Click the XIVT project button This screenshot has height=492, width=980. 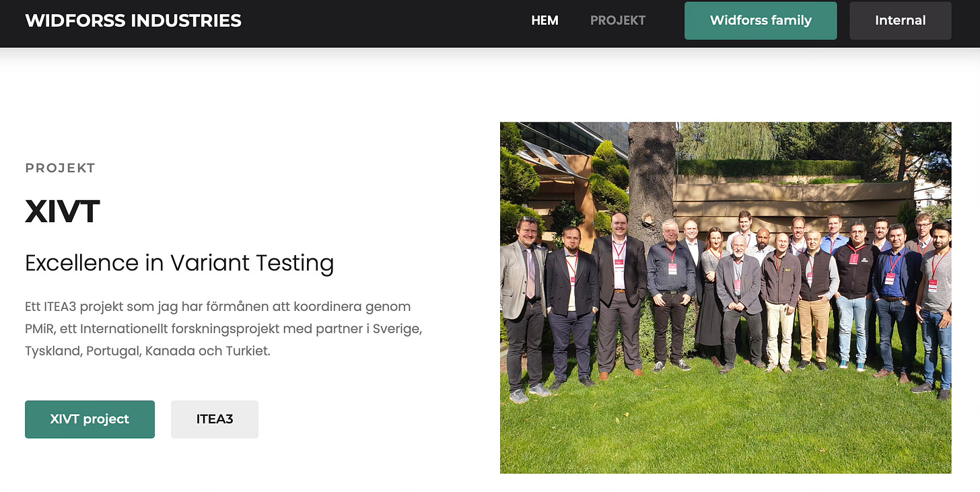(90, 419)
